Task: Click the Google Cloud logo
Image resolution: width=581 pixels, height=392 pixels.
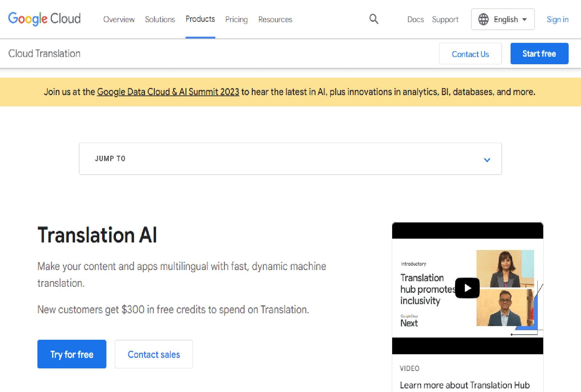Action: click(x=44, y=19)
